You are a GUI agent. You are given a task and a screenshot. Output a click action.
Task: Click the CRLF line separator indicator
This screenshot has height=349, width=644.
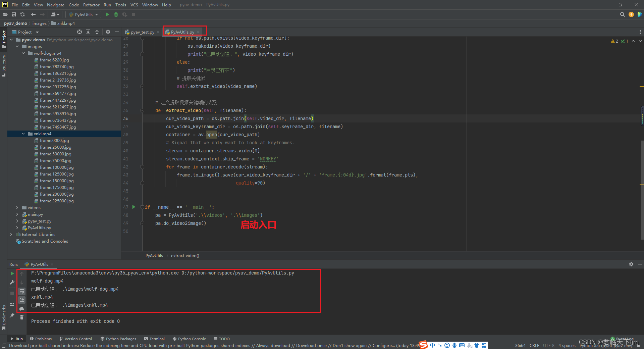point(534,346)
